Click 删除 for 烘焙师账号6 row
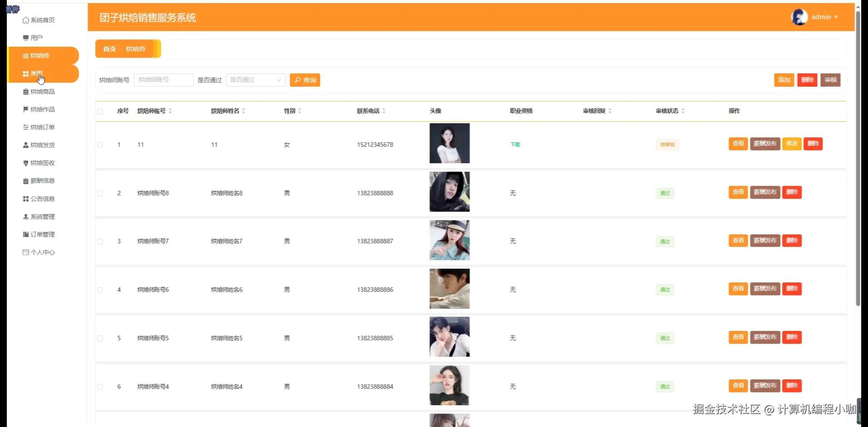The width and height of the screenshot is (868, 427). [792, 289]
